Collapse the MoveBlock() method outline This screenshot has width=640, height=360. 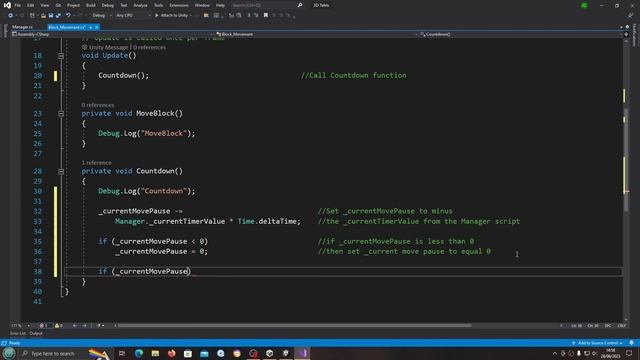(x=61, y=113)
